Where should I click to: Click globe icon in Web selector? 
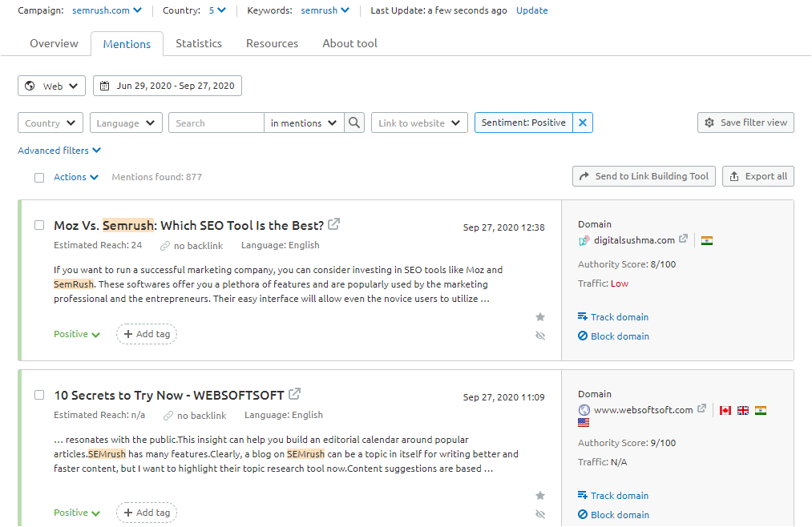30,86
